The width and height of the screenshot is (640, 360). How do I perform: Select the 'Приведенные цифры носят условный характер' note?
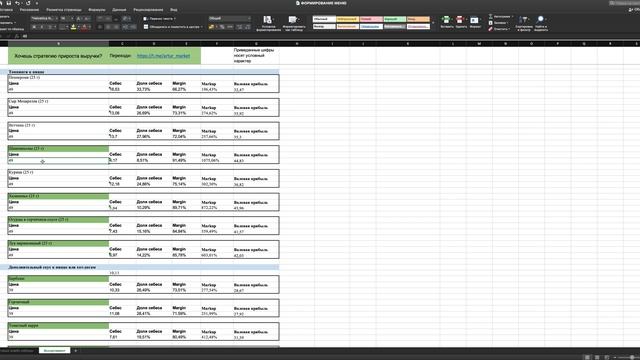tap(254, 56)
